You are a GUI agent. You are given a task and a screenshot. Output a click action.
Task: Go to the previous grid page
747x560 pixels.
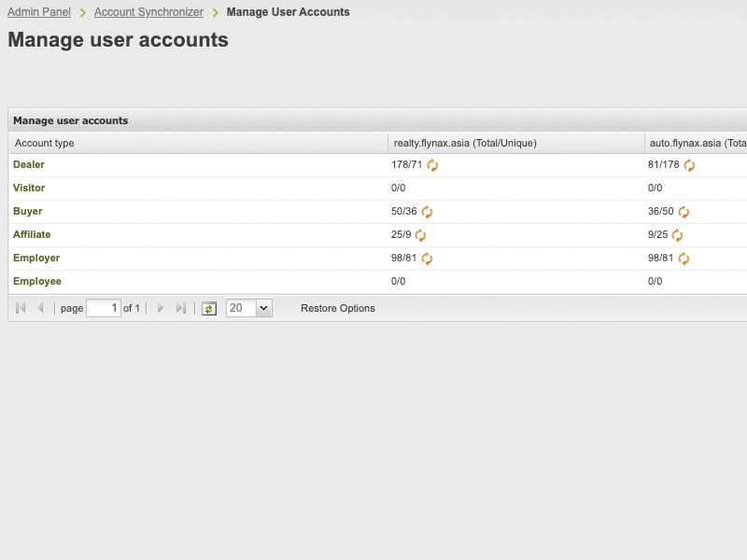40,308
